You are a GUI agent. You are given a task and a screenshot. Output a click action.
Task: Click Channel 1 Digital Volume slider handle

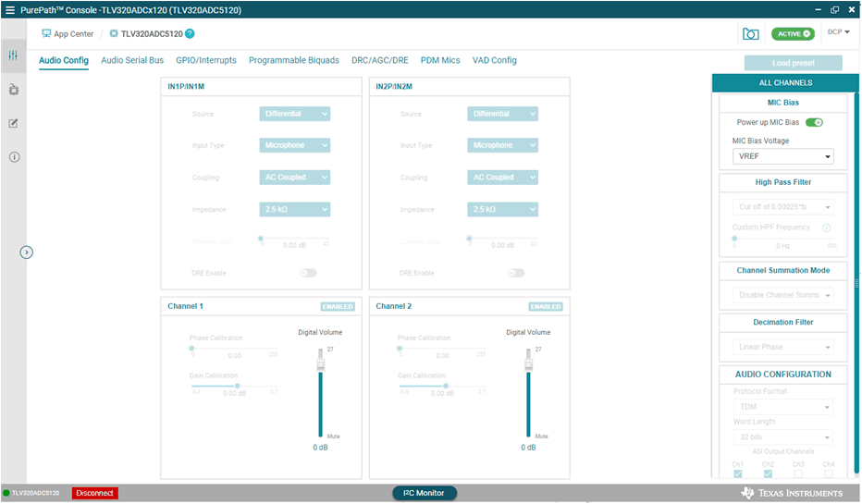(321, 365)
